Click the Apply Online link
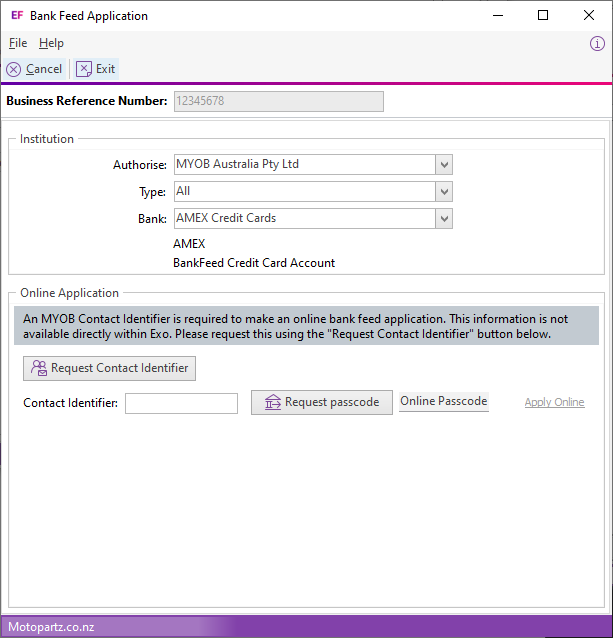Image resolution: width=613 pixels, height=638 pixels. pyautogui.click(x=554, y=402)
